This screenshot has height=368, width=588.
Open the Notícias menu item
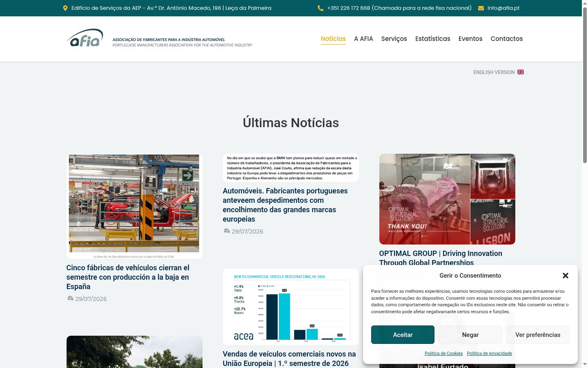tap(333, 39)
